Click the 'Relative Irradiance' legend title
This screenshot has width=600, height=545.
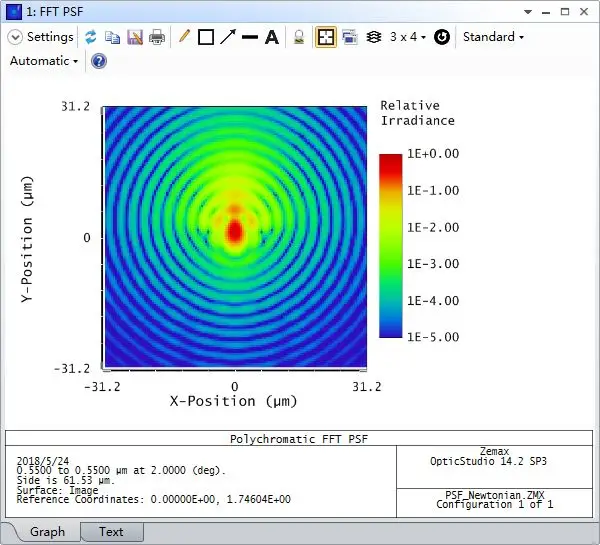[417, 113]
